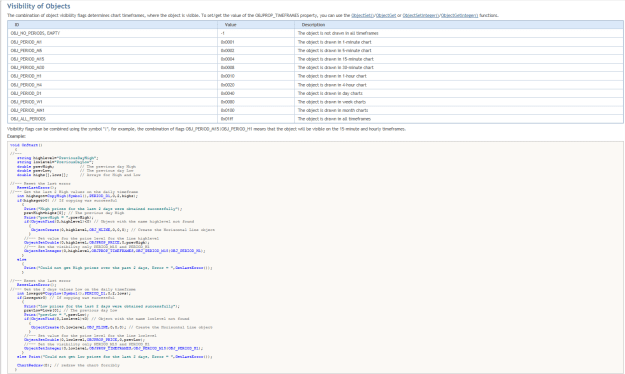Select the OBJ_PERIOD_H1 table cell

[112, 76]
